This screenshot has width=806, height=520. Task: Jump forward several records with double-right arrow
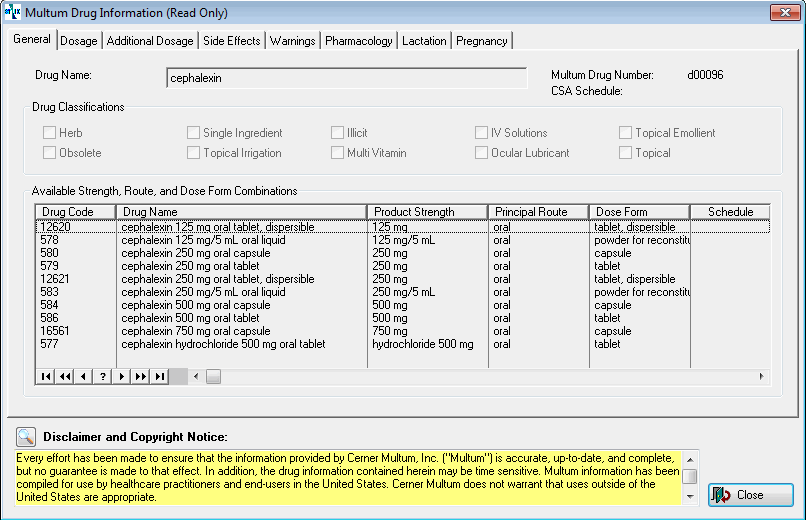140,377
